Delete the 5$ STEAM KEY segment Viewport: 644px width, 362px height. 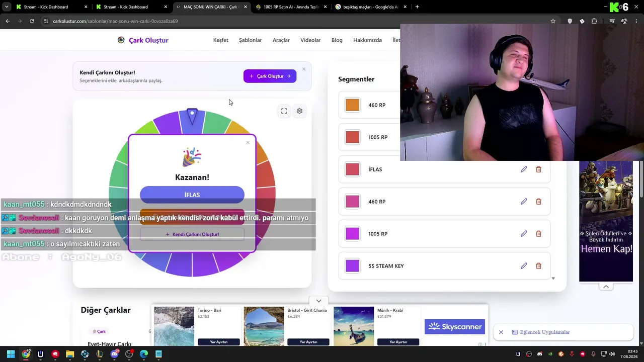(538, 266)
